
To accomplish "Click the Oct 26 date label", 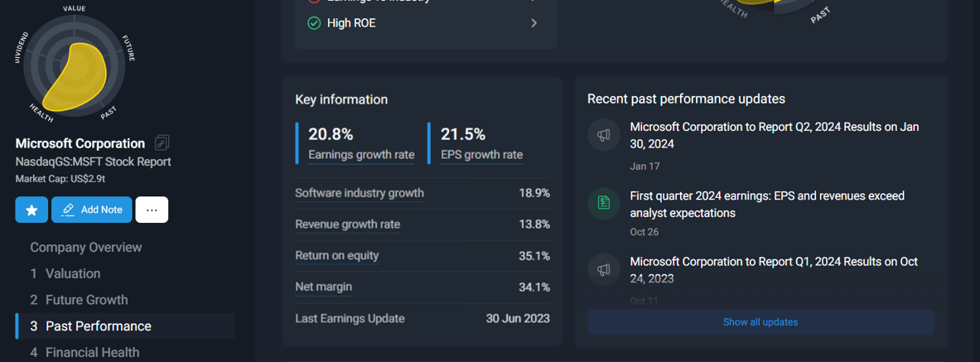I will 645,232.
